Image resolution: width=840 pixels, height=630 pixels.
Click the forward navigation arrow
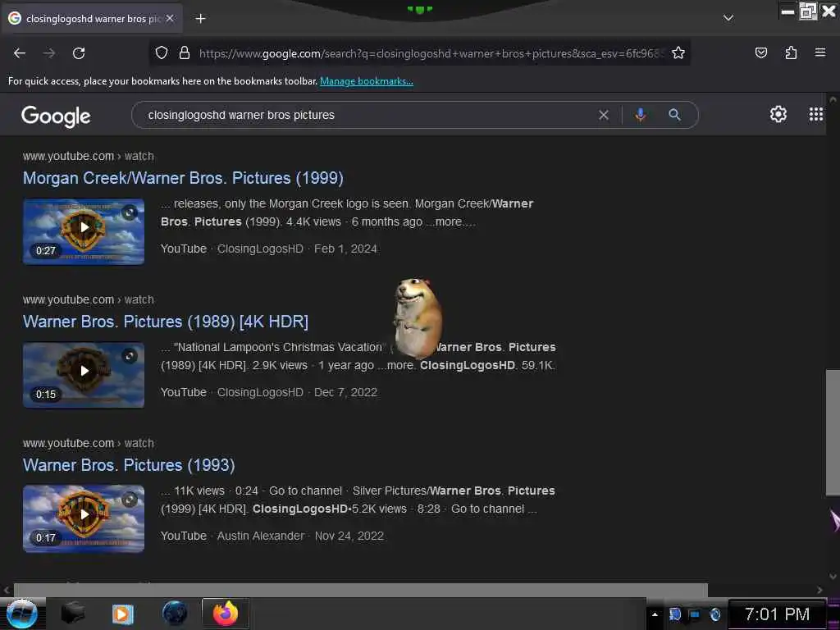coord(49,53)
